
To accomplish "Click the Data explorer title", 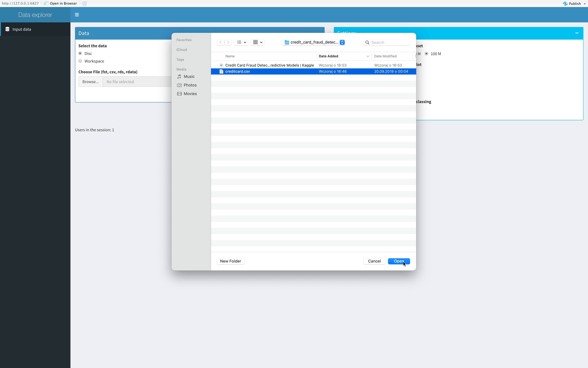I will [35, 15].
